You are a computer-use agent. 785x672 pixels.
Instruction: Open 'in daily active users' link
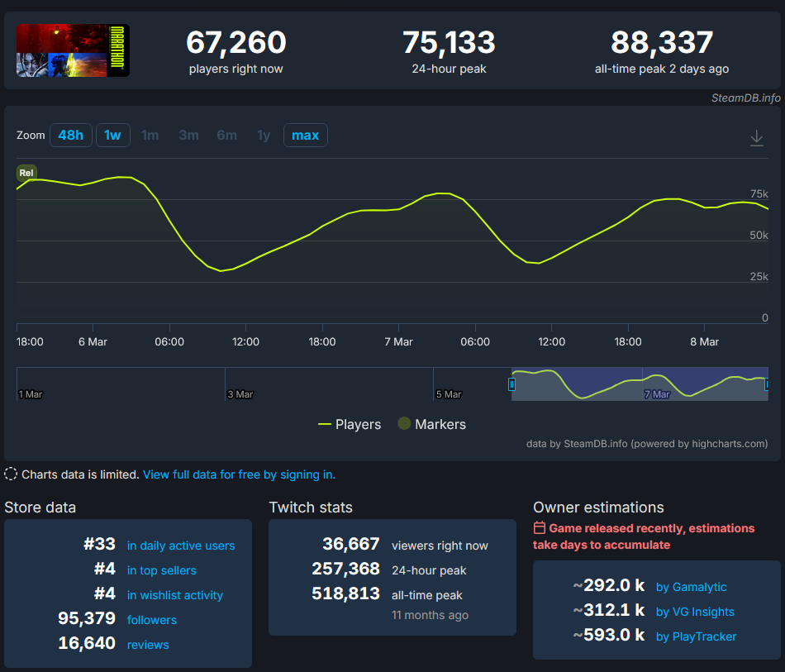[181, 546]
